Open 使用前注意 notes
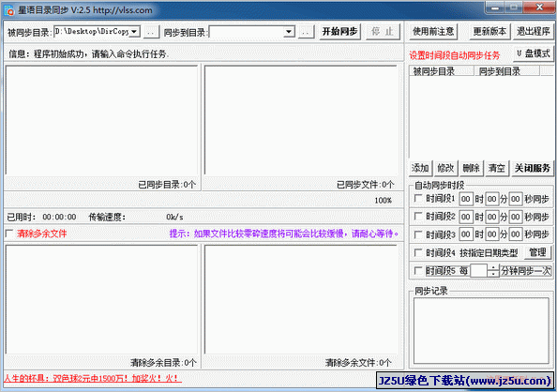This screenshot has height=392, width=557. tap(433, 32)
